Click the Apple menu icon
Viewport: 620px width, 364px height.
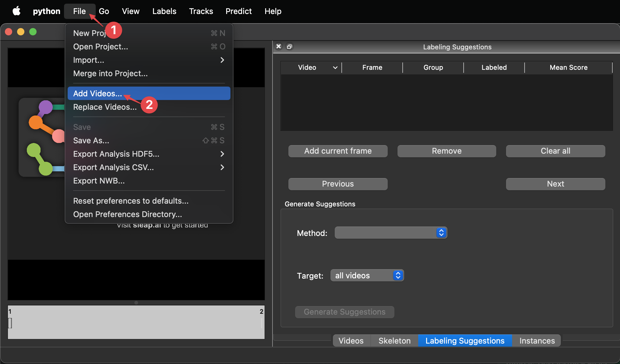coord(16,11)
